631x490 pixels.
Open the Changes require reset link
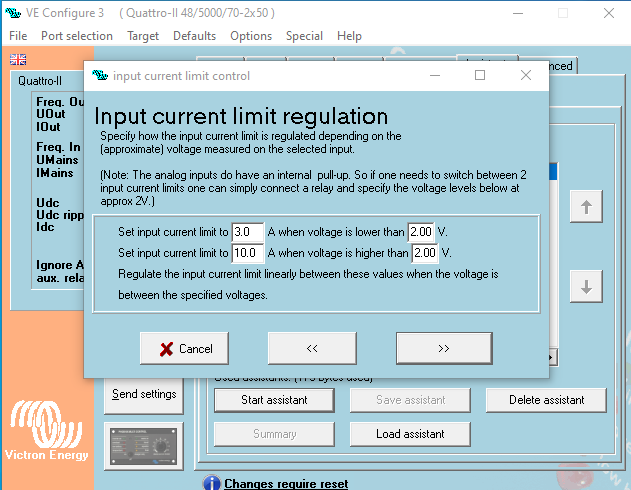(x=286, y=484)
